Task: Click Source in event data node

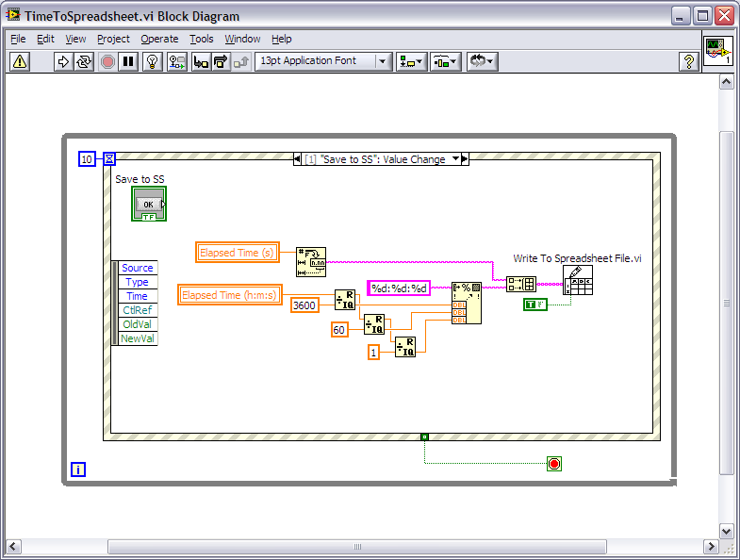Action: pyautogui.click(x=138, y=268)
